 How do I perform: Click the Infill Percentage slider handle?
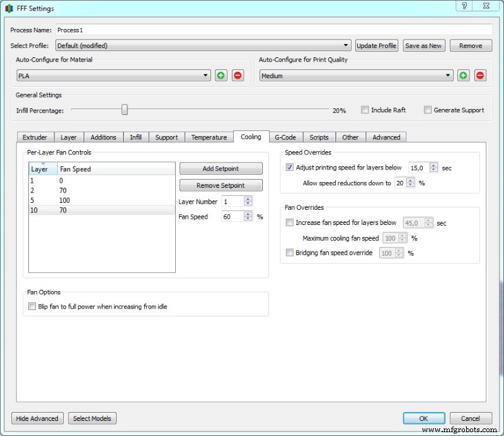[x=125, y=110]
